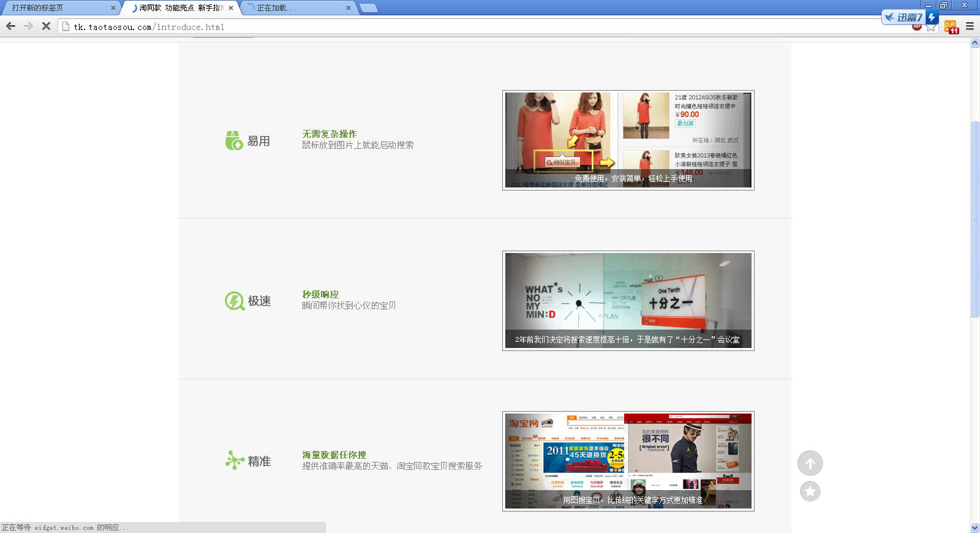This screenshot has height=533, width=980.
Task: Click the 海量数据任你搜 heading link
Action: coord(334,455)
